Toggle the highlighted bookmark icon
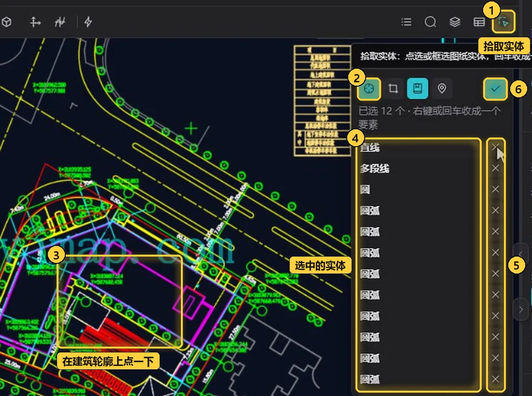Image resolution: width=532 pixels, height=396 pixels. [417, 89]
